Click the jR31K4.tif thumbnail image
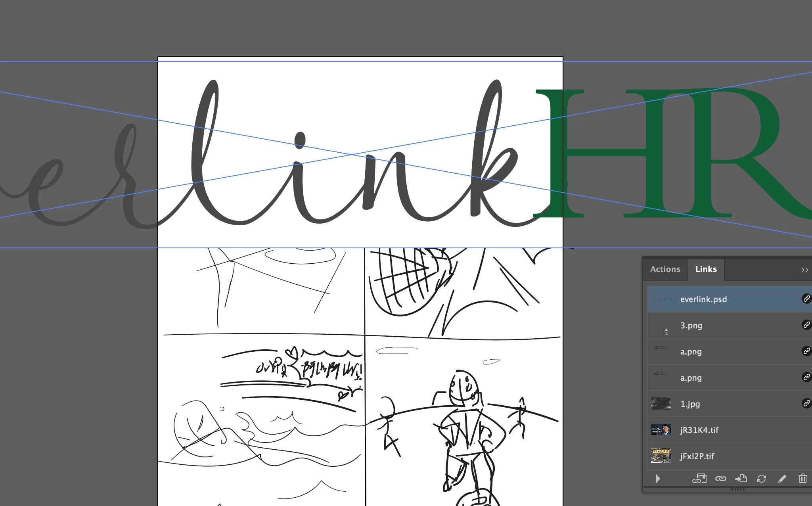812x506 pixels. tap(661, 430)
